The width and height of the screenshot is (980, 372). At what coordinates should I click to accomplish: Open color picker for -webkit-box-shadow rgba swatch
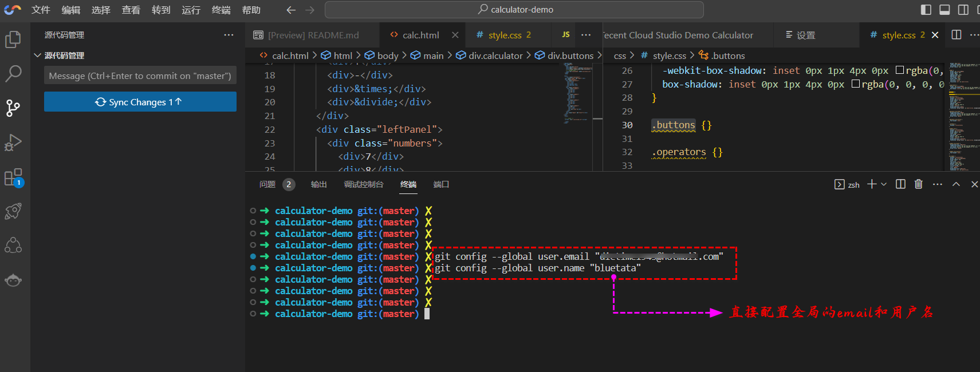pyautogui.click(x=900, y=70)
